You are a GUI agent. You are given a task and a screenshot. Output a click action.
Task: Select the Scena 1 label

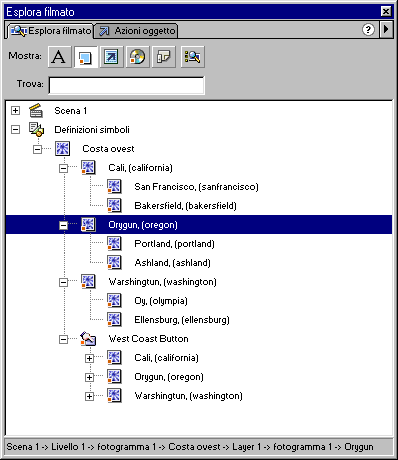coord(71,111)
